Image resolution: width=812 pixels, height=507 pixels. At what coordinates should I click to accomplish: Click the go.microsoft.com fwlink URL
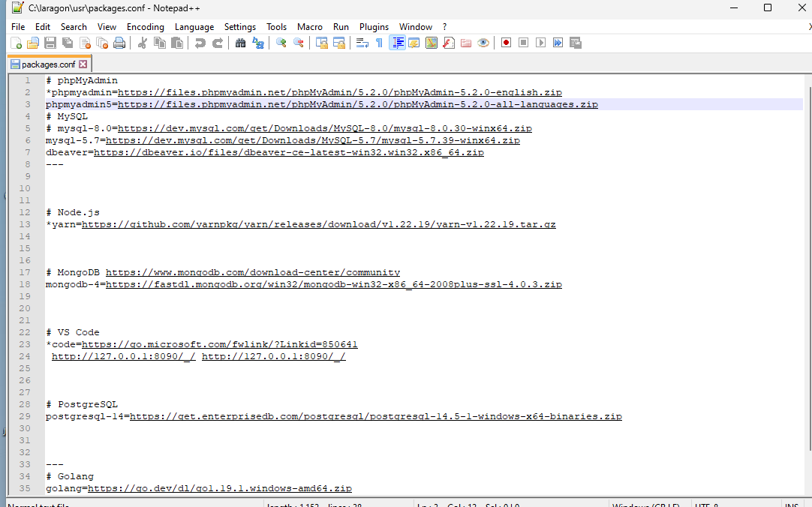tap(220, 344)
